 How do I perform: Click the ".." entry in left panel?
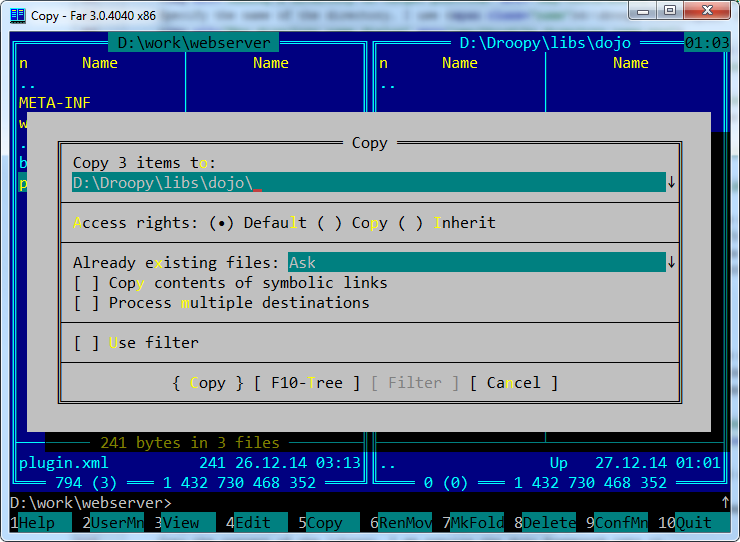pos(28,86)
